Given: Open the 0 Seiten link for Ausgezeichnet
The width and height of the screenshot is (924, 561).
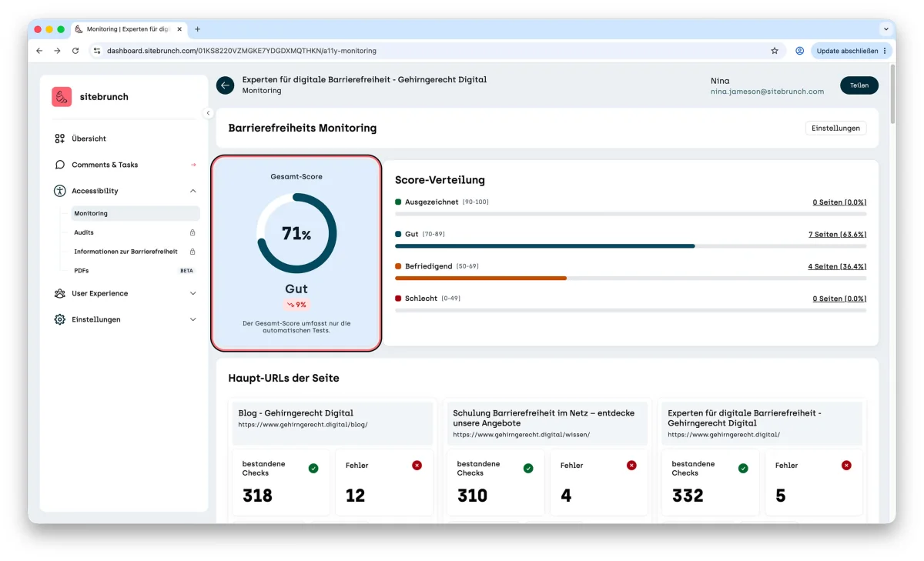Looking at the screenshot, I should click(x=839, y=202).
